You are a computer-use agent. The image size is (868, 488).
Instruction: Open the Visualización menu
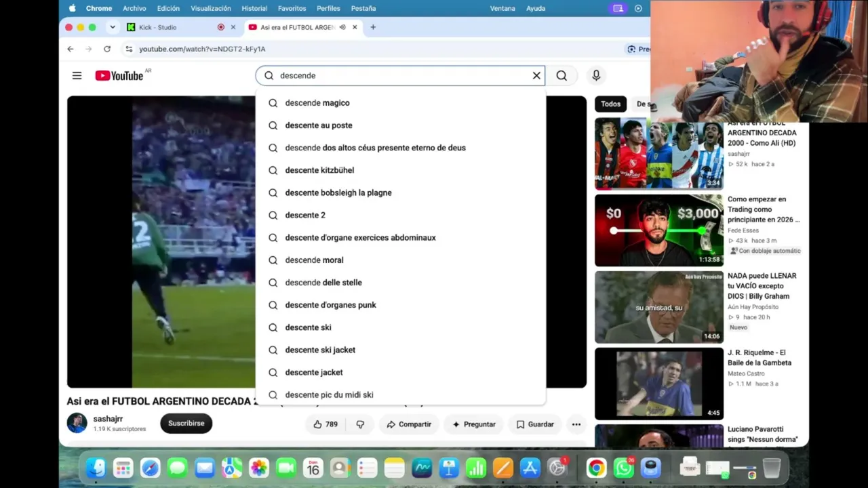tap(211, 8)
